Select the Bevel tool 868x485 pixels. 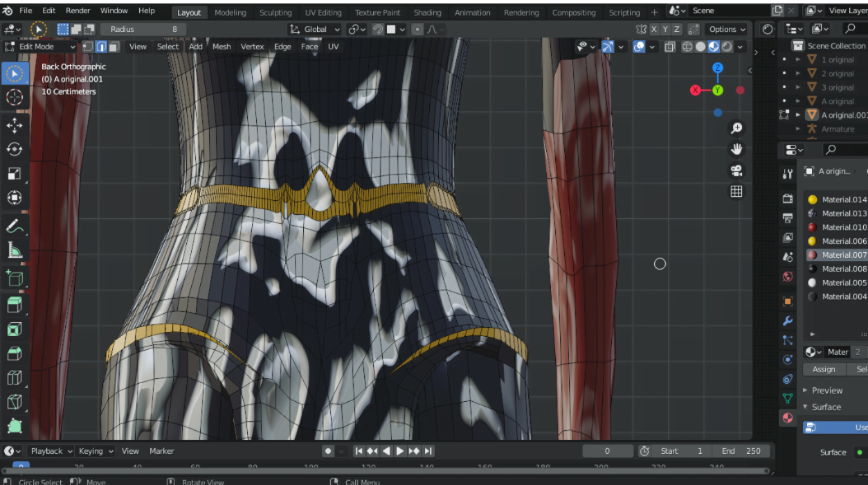(x=15, y=353)
